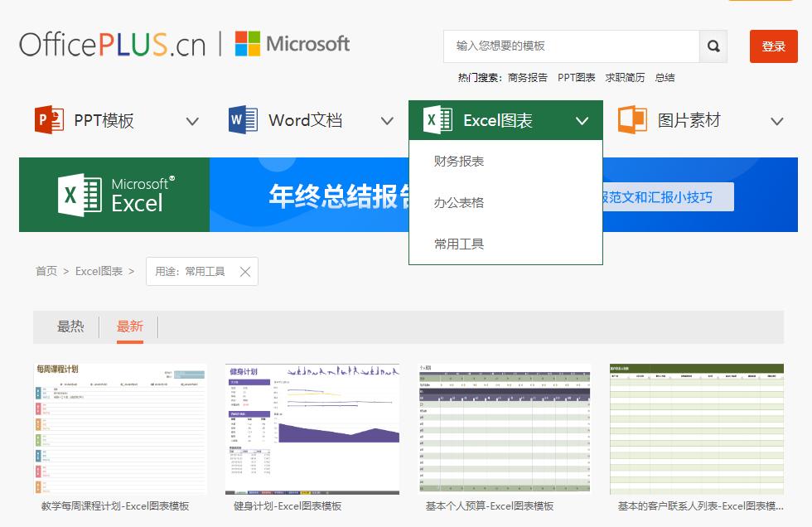812x527 pixels.
Task: Click the 登录 login button
Action: 773,46
